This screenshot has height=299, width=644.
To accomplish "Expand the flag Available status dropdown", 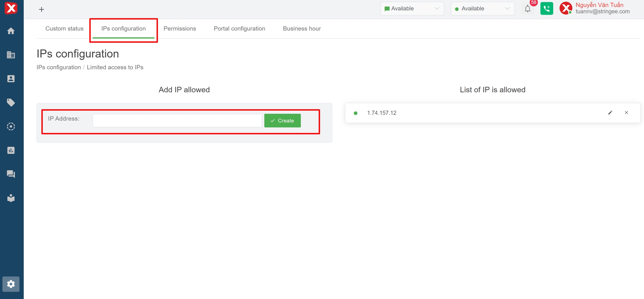I will pyautogui.click(x=412, y=9).
